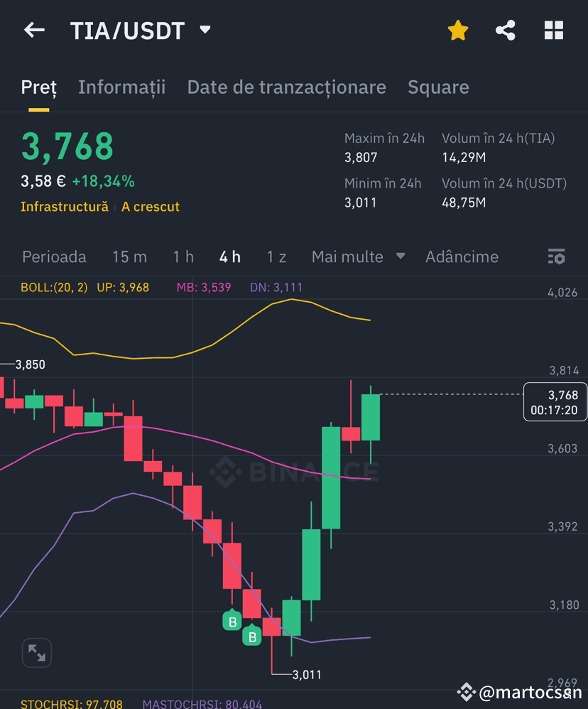This screenshot has width=588, height=709.
Task: Go back using the left arrow
Action: [34, 31]
